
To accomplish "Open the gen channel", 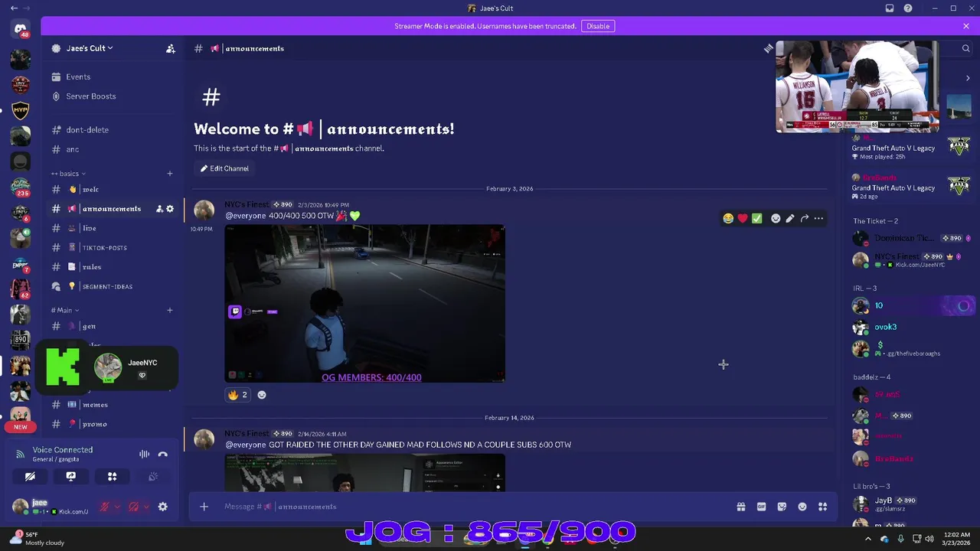I will (112, 326).
